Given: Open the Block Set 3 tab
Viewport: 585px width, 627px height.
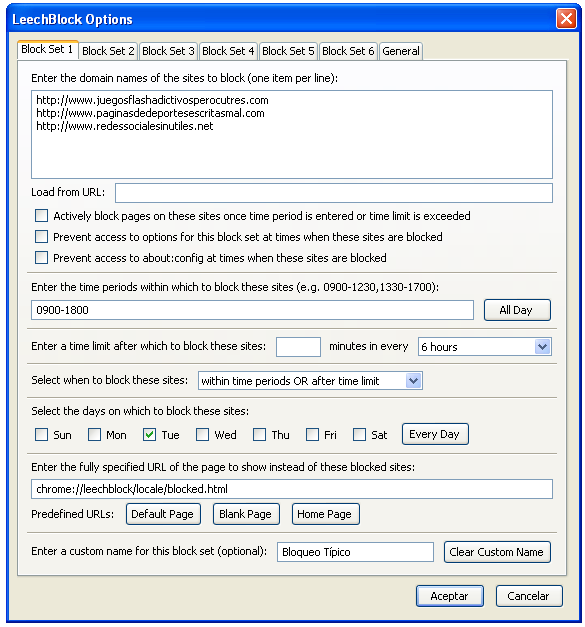Looking at the screenshot, I should pos(168,51).
